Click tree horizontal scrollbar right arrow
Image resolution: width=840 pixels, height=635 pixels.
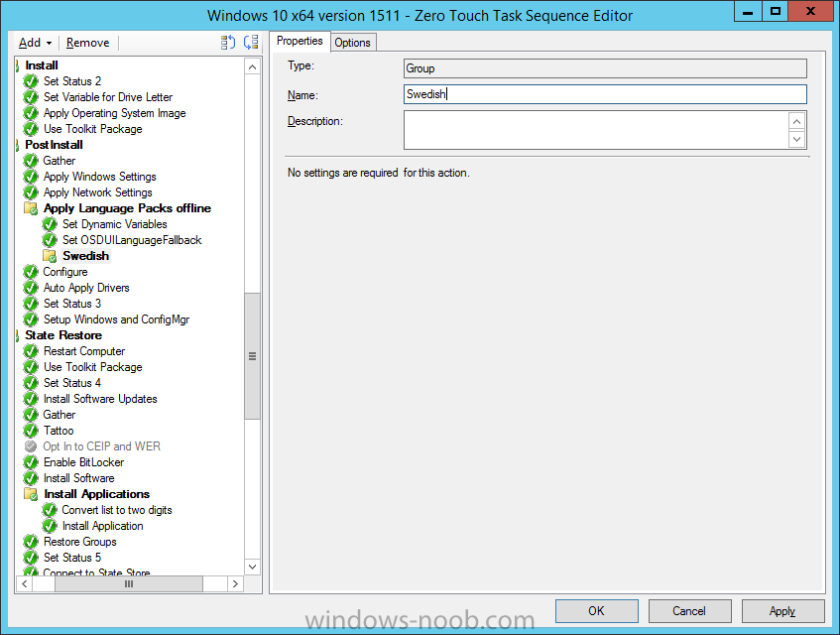click(235, 583)
